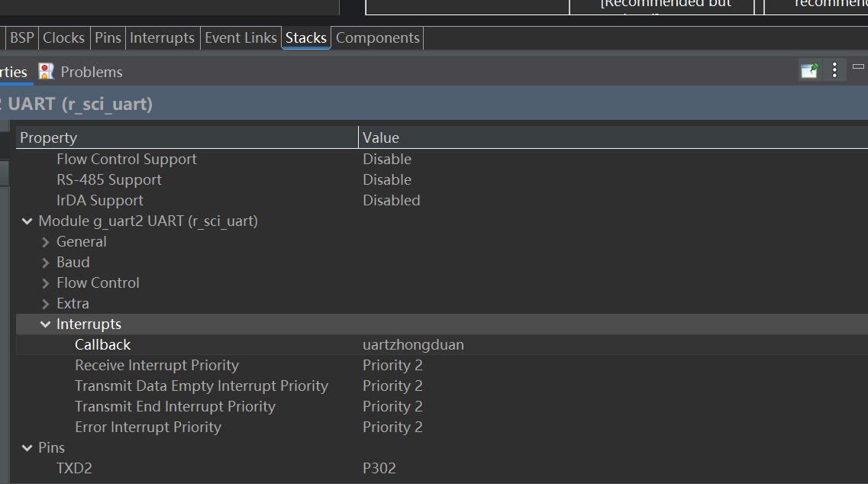The width and height of the screenshot is (868, 484).
Task: Switch to the Clocks tab
Action: pyautogui.click(x=63, y=37)
